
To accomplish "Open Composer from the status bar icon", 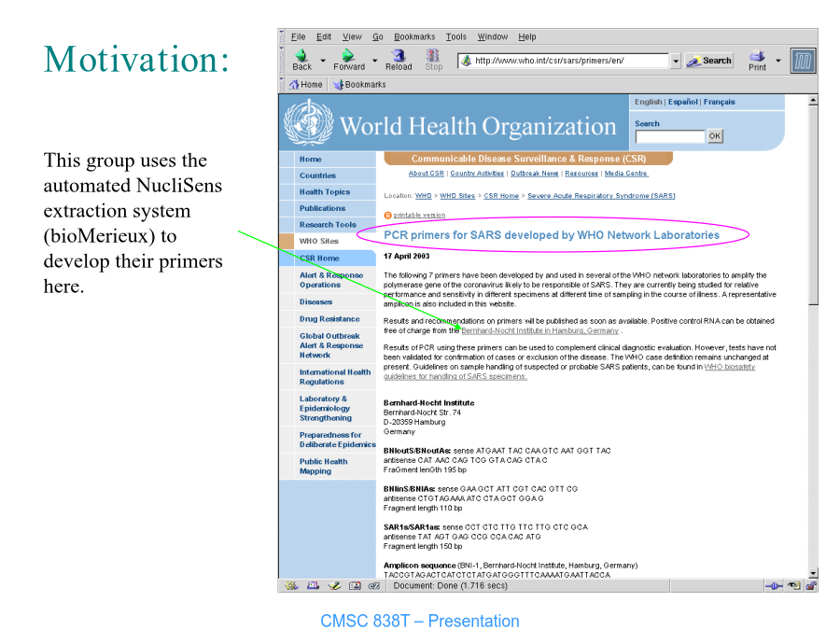I will point(334,585).
